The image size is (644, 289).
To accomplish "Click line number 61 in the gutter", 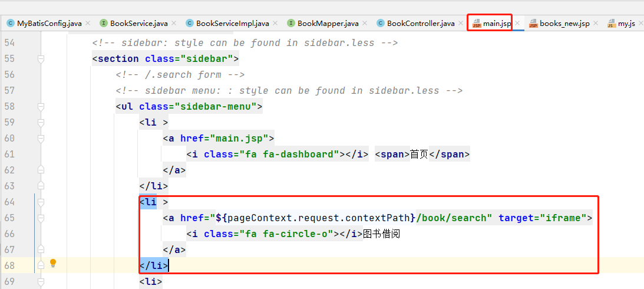I will pos(9,154).
